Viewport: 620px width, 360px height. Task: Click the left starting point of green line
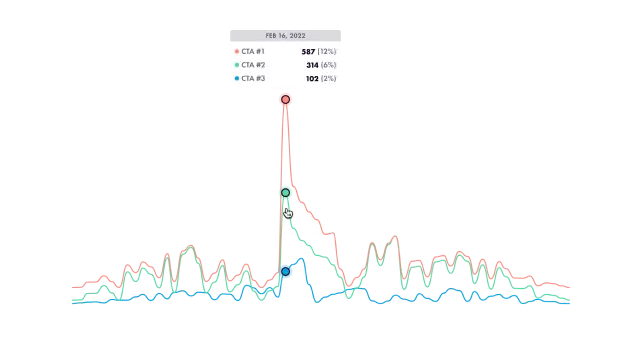73,300
